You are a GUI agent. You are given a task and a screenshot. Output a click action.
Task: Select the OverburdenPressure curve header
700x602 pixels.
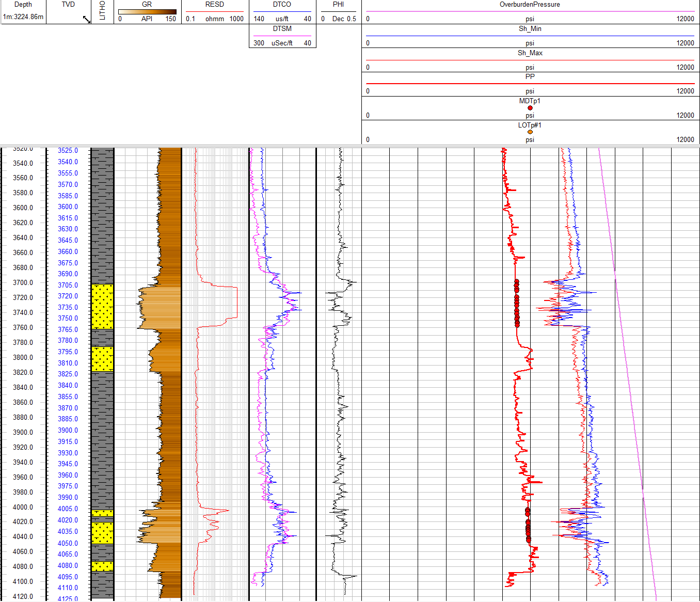tap(530, 5)
